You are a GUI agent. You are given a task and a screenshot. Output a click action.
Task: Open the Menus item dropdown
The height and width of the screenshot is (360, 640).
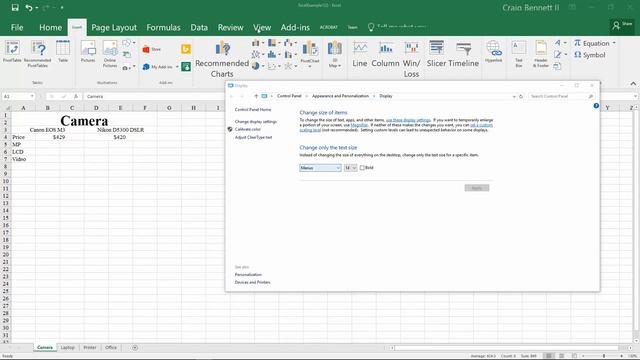click(320, 168)
